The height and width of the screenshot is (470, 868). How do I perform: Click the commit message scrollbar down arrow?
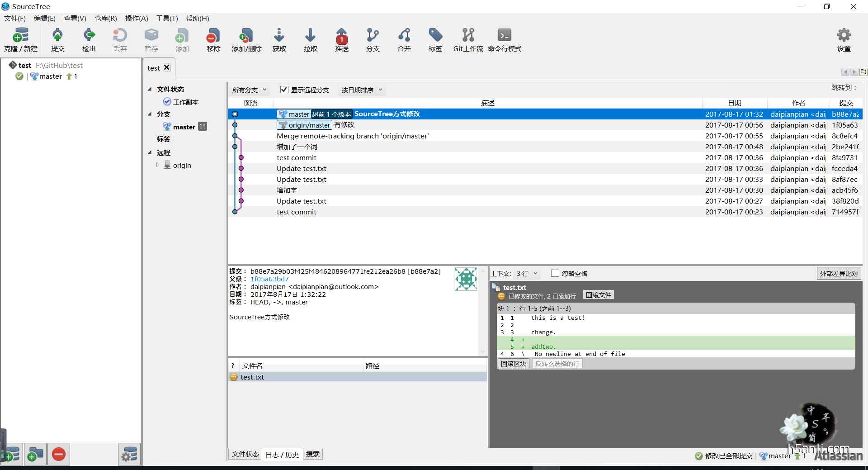coord(482,351)
